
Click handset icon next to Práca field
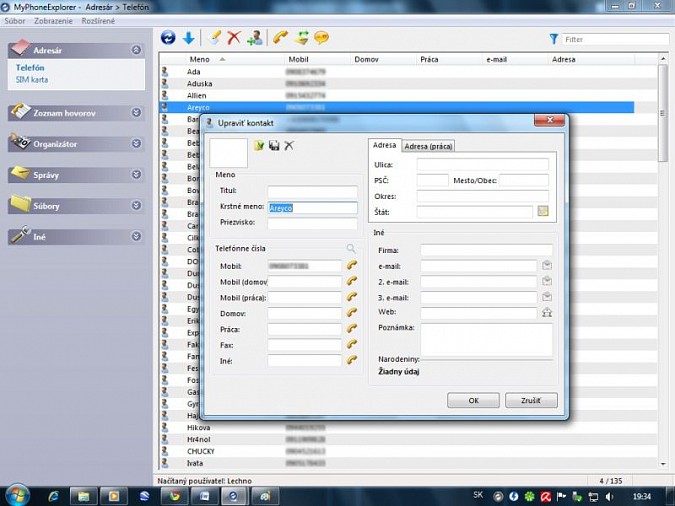tap(352, 329)
